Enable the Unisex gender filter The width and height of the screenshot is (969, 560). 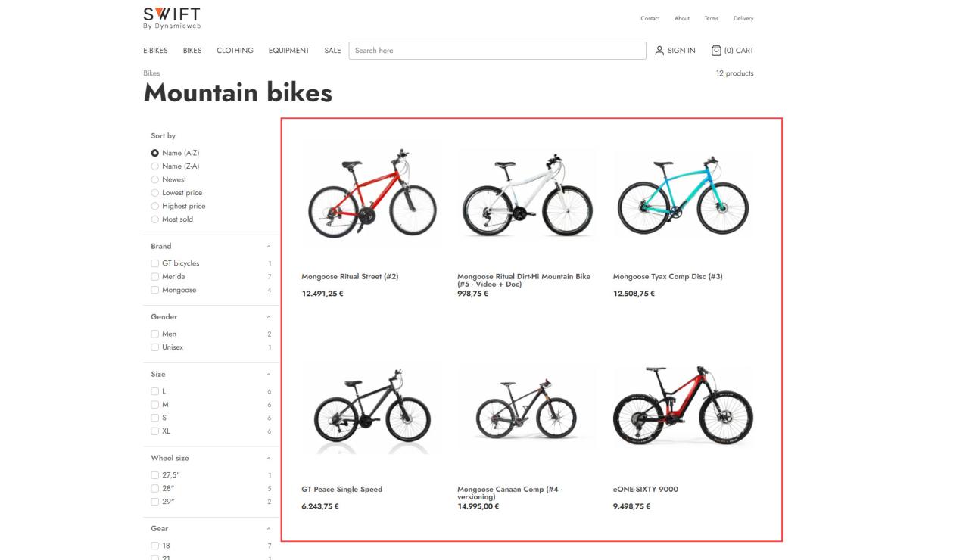tap(155, 347)
